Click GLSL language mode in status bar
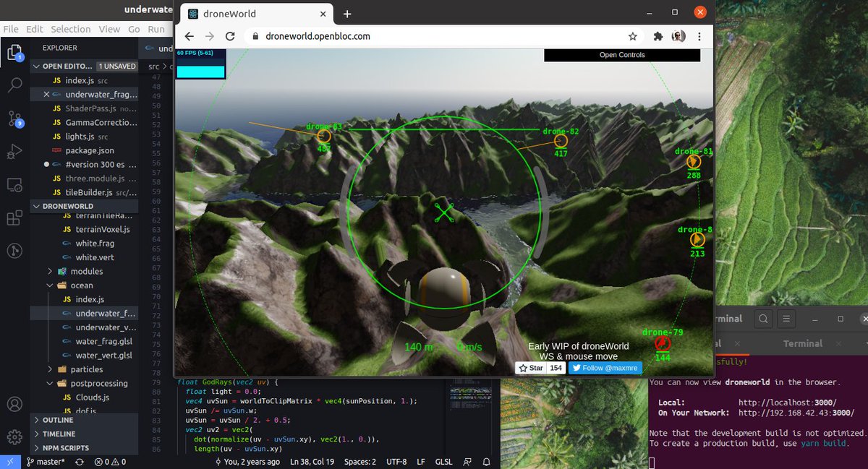868x469 pixels. pos(444,462)
